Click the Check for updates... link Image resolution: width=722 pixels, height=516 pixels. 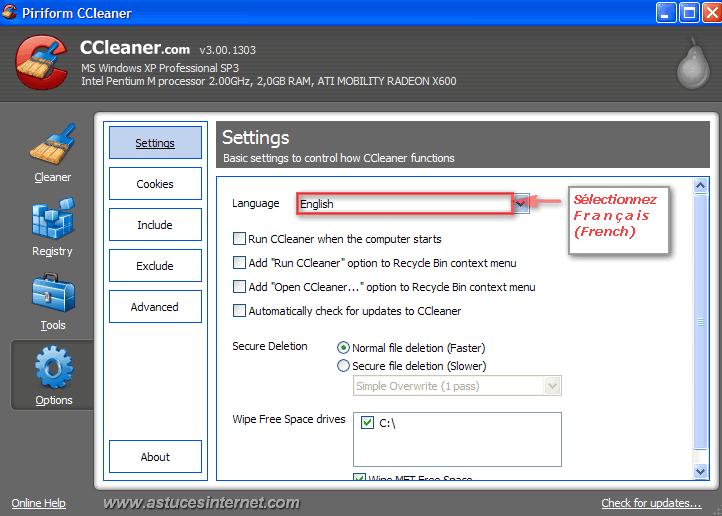[652, 503]
